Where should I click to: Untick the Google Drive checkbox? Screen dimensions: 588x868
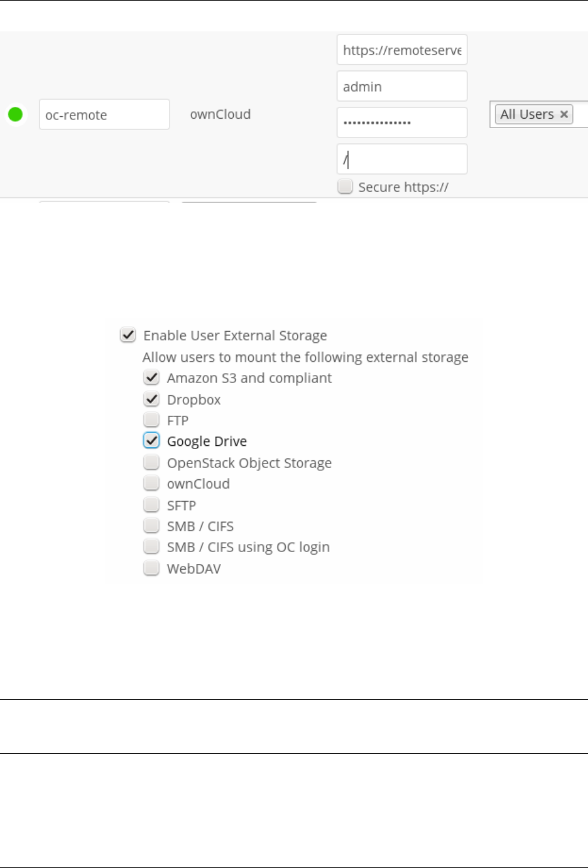(x=151, y=441)
